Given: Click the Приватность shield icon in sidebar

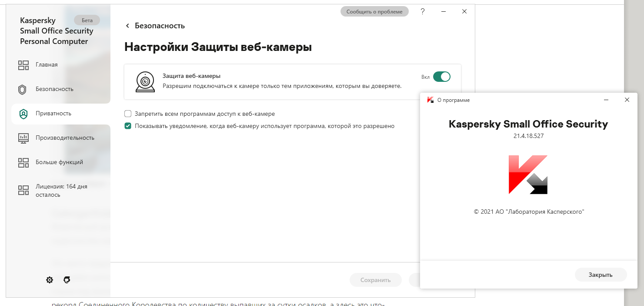Looking at the screenshot, I should 23,114.
